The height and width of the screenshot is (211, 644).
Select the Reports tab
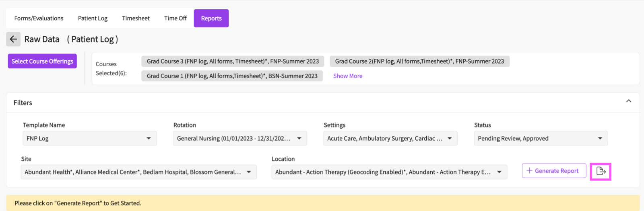[211, 18]
